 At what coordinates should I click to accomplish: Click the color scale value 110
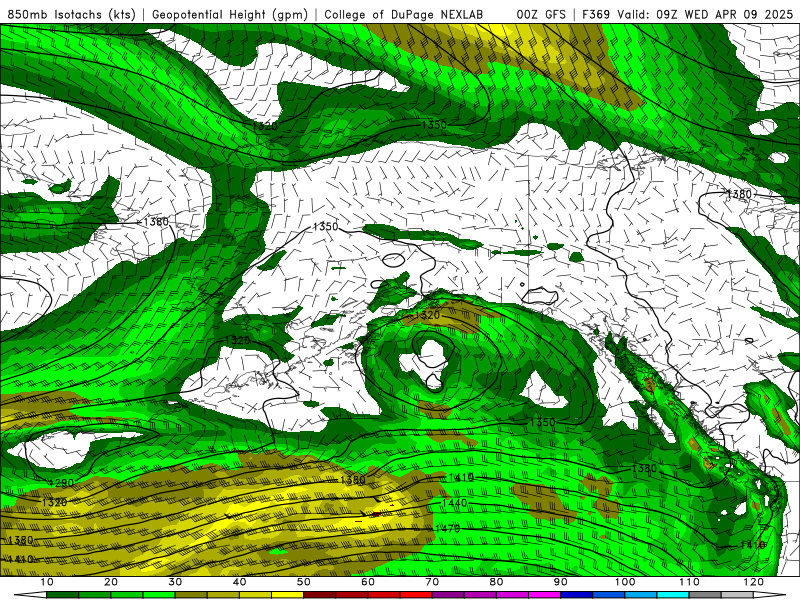coord(689,582)
